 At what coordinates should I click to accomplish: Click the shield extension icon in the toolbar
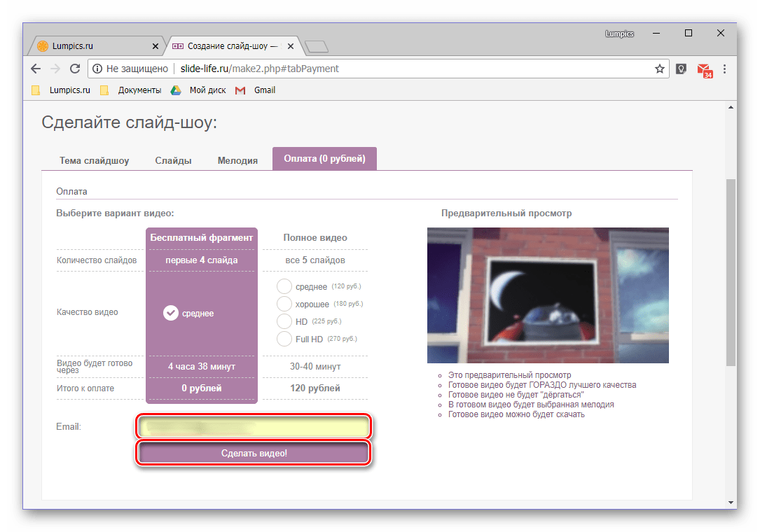(681, 69)
